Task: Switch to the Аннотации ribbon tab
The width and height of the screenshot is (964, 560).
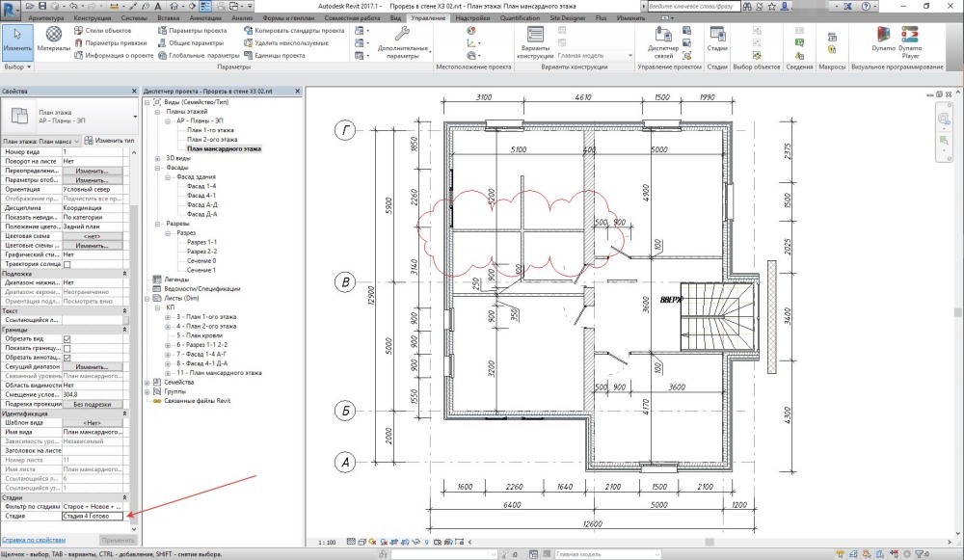Action: tap(205, 17)
